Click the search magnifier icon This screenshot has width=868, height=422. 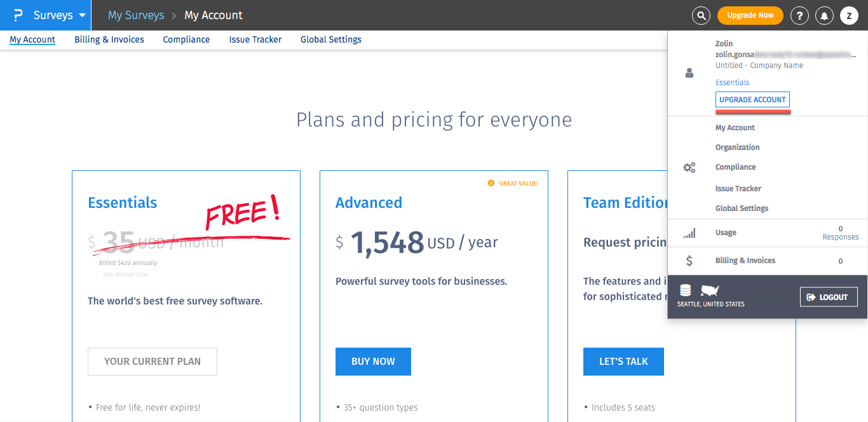click(701, 15)
